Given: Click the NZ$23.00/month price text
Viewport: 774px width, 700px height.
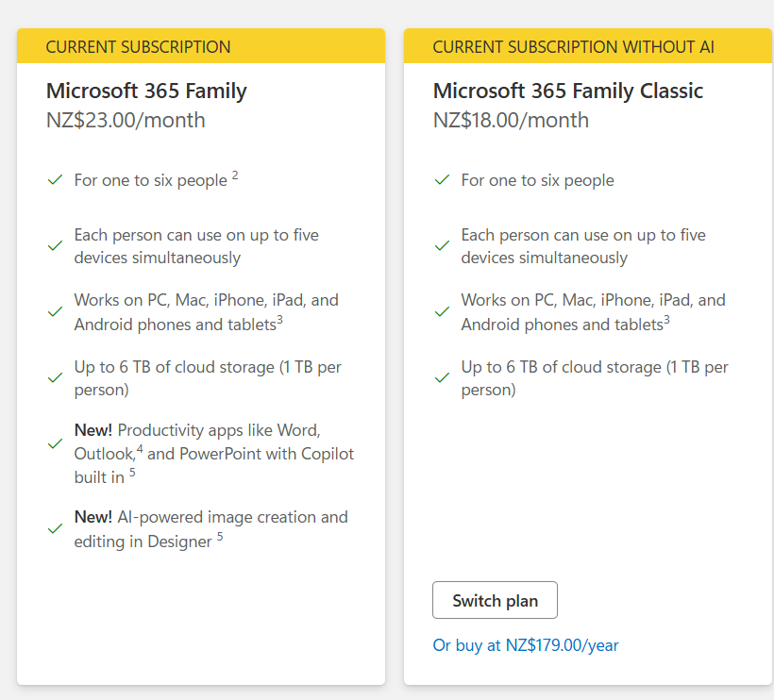Looking at the screenshot, I should (126, 121).
